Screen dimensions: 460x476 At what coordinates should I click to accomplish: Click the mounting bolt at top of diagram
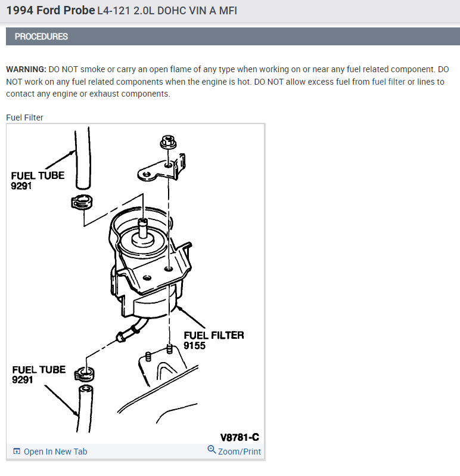(168, 143)
